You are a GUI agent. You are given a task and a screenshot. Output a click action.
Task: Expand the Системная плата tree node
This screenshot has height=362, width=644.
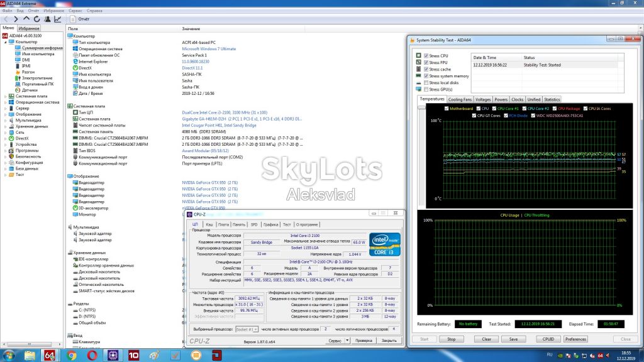[x=6, y=96]
